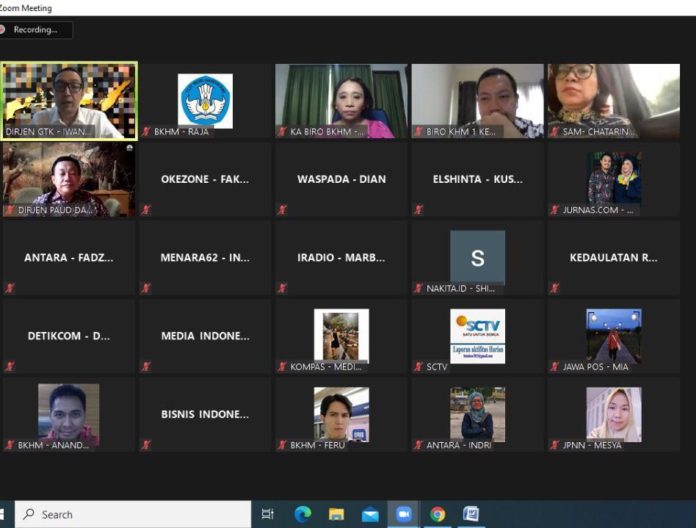
Task: Click the KEDAULATAN R... participant tile
Action: [x=614, y=258]
